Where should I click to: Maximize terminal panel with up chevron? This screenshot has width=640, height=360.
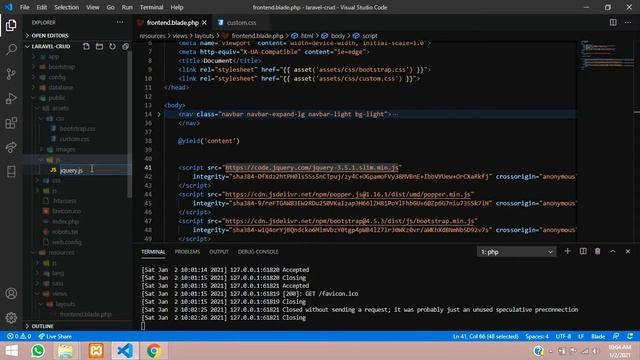[x=613, y=251]
